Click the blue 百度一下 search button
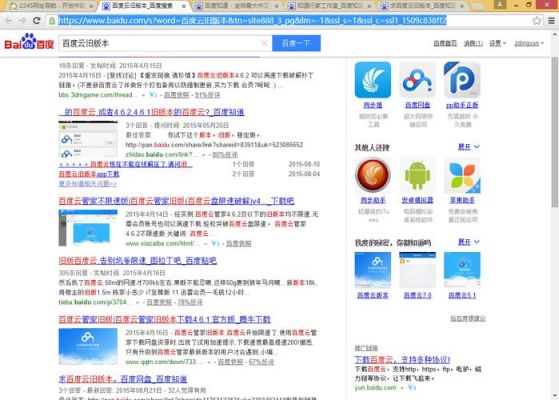559x400 pixels. [296, 43]
